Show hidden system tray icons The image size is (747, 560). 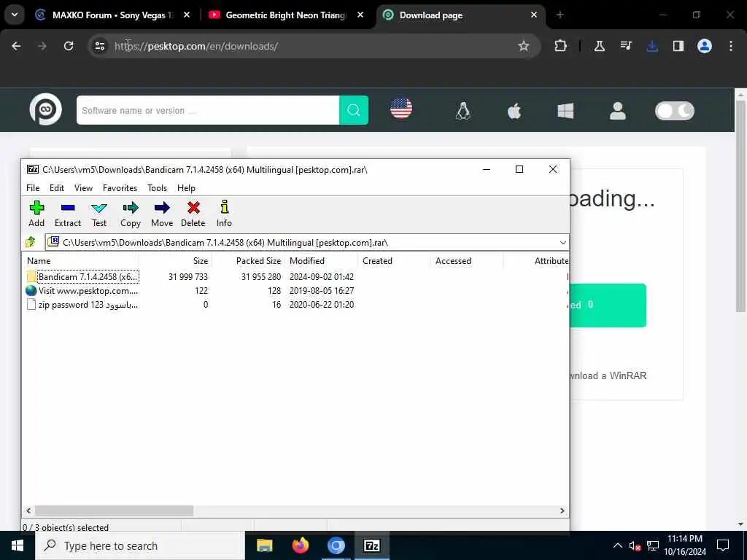pyautogui.click(x=617, y=545)
